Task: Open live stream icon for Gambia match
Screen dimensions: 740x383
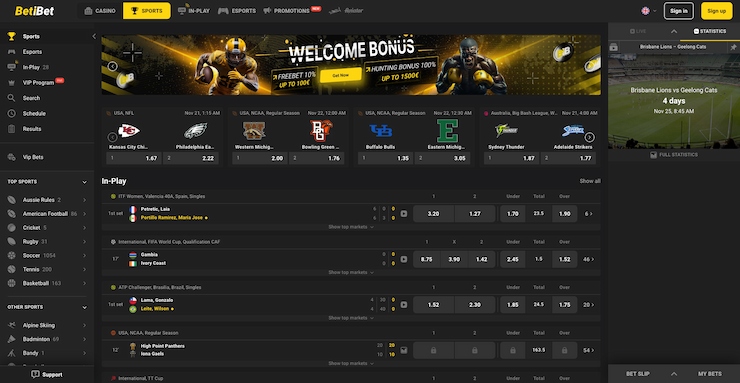Action: (404, 259)
